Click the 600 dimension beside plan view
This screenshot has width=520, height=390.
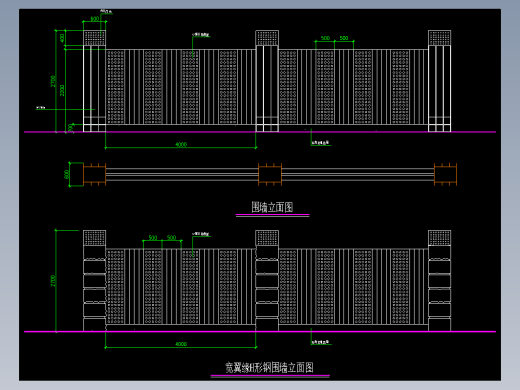tap(66, 174)
